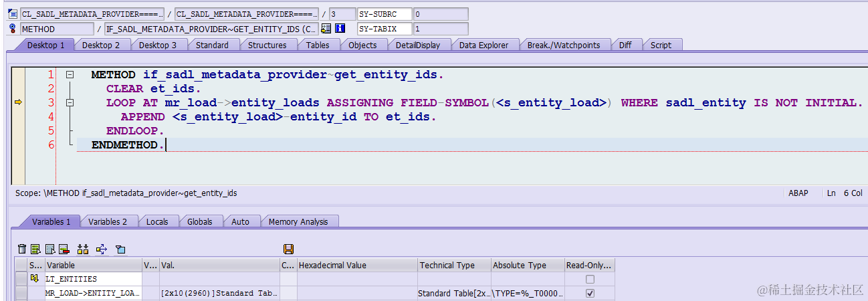Click the sheet icon with red bar in variables toolbar
Viewport: 868px width, 301px height.
(64, 249)
